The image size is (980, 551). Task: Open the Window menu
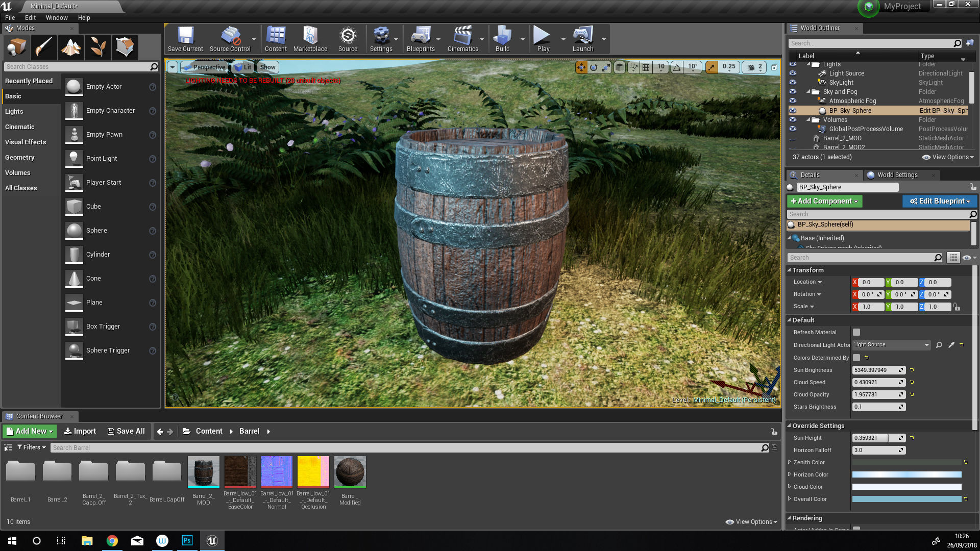tap(57, 17)
